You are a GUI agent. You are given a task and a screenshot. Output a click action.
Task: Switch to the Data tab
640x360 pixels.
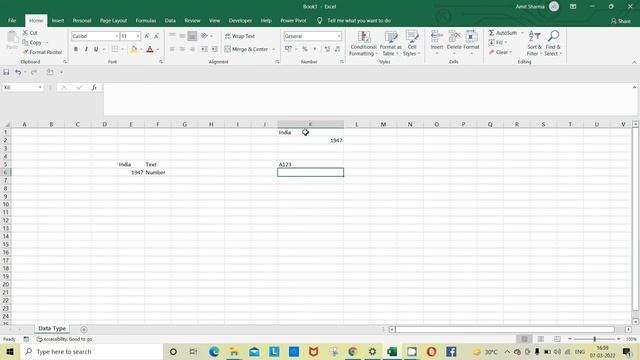pos(170,20)
